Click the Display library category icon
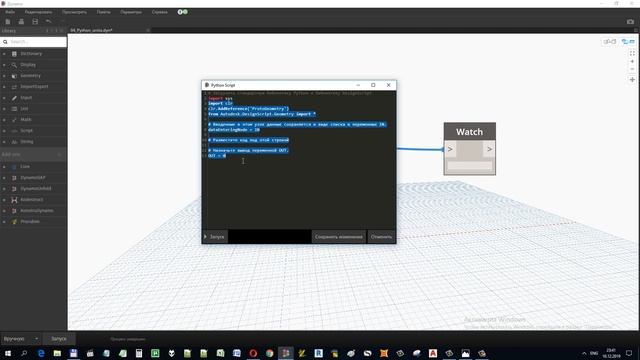The image size is (640, 360). coord(14,64)
